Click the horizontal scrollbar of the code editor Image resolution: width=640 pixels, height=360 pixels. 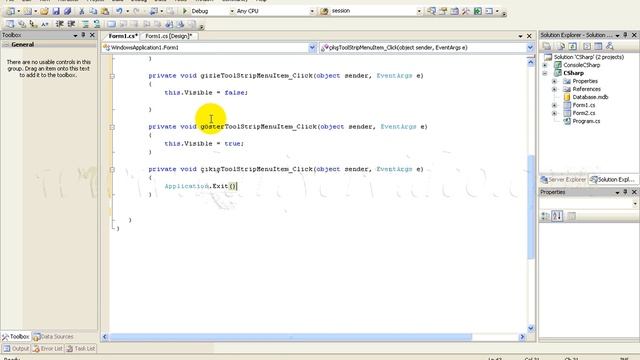[290, 337]
